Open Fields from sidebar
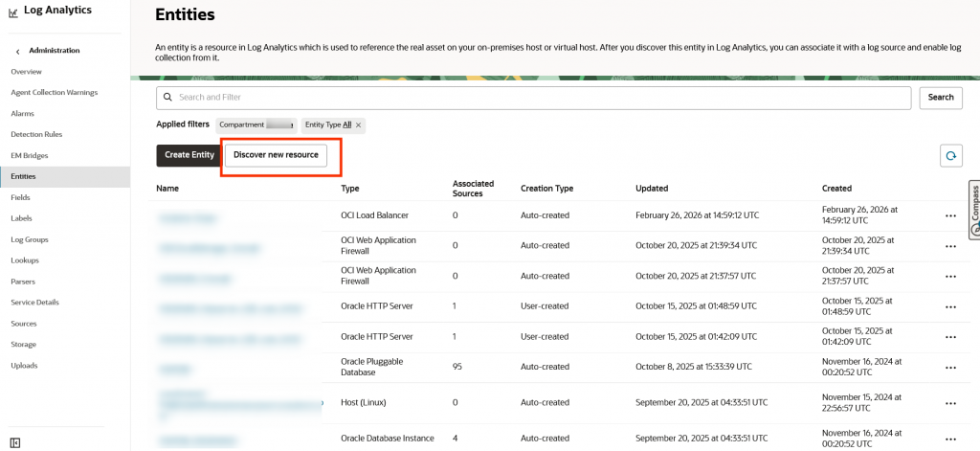The width and height of the screenshot is (980, 451). [x=21, y=197]
